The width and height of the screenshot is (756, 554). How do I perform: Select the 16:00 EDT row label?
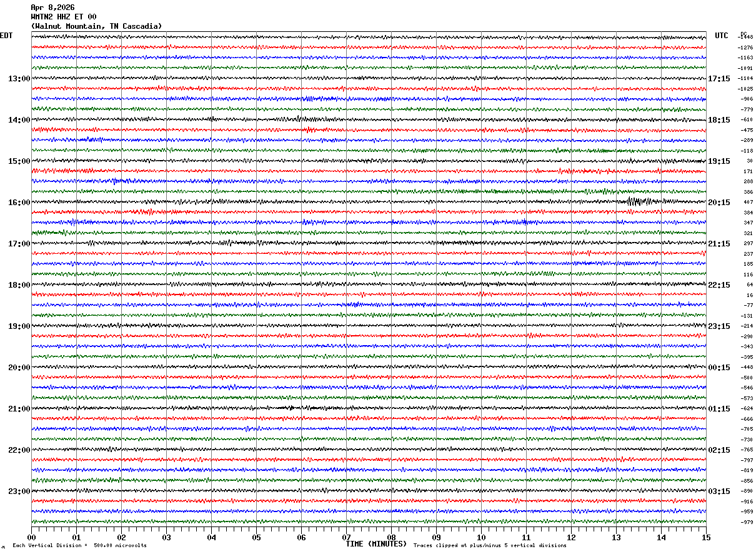point(19,203)
